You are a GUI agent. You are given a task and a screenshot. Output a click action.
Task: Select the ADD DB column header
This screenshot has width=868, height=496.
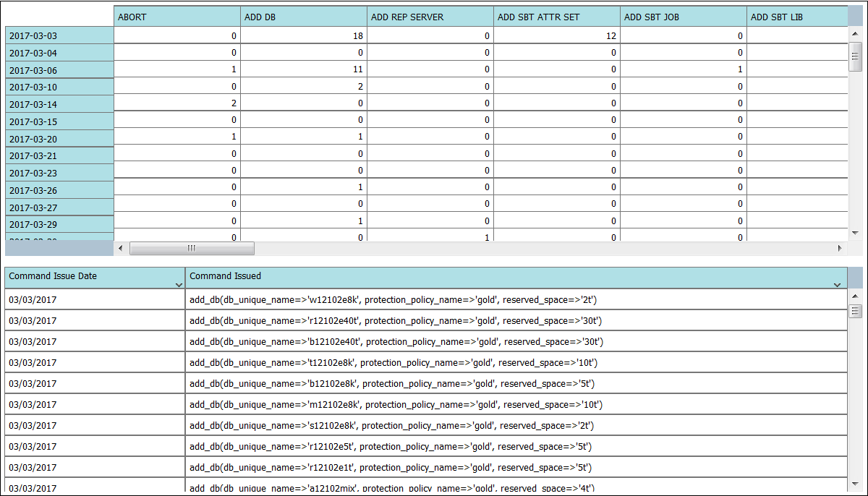[304, 17]
